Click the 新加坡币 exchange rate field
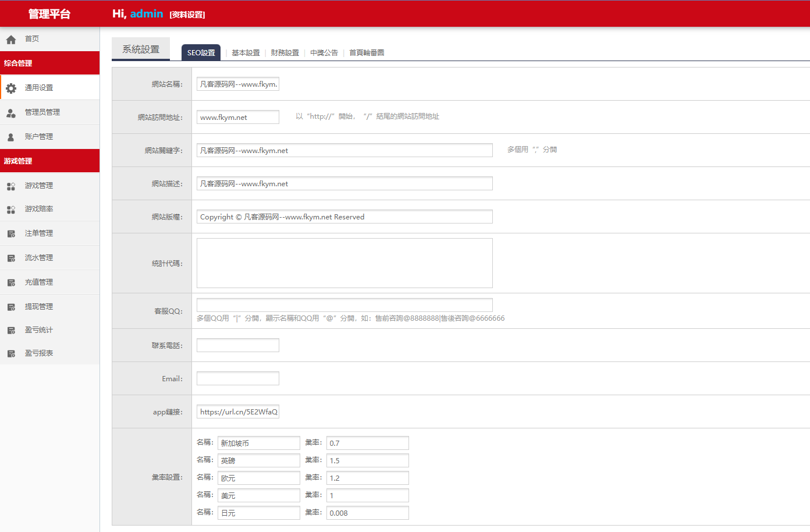The width and height of the screenshot is (810, 532). point(367,443)
